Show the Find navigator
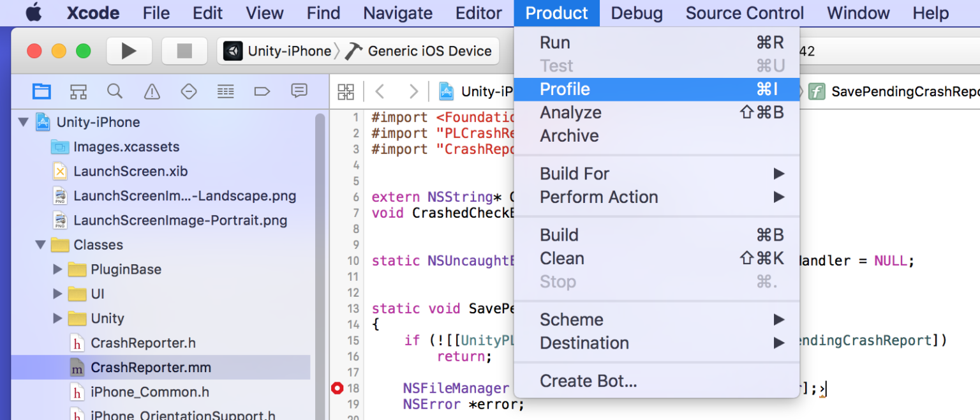 click(x=115, y=91)
